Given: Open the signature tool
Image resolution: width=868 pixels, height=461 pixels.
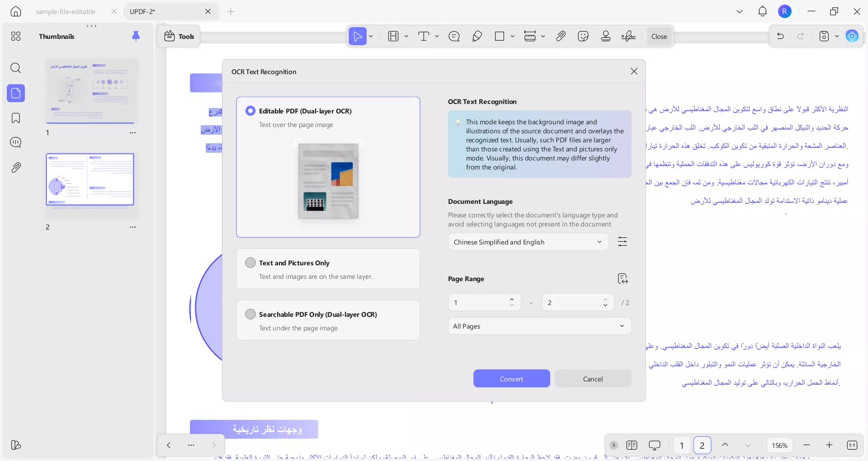Looking at the screenshot, I should pos(628,37).
